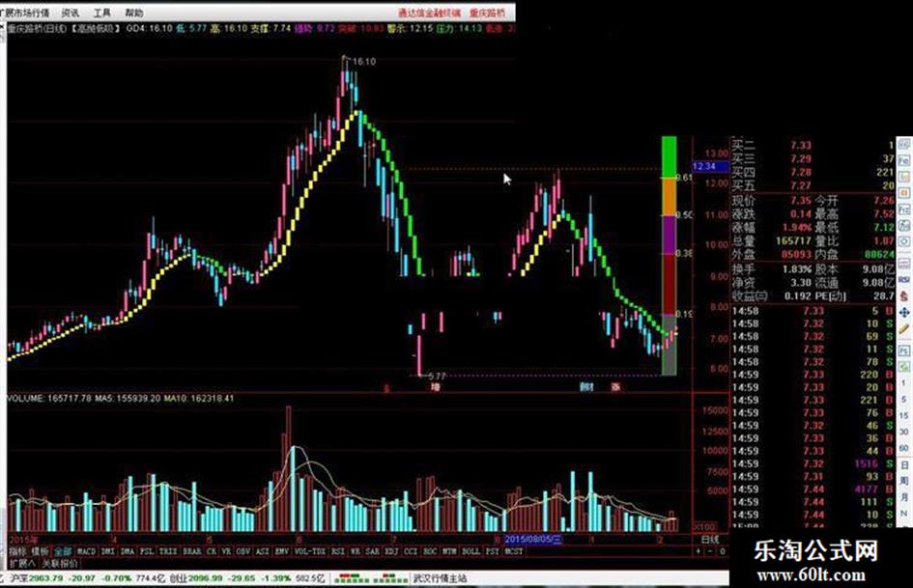Screen dimensions: 913x588
Task: Click the 16.10 high price label on chart
Action: [364, 61]
